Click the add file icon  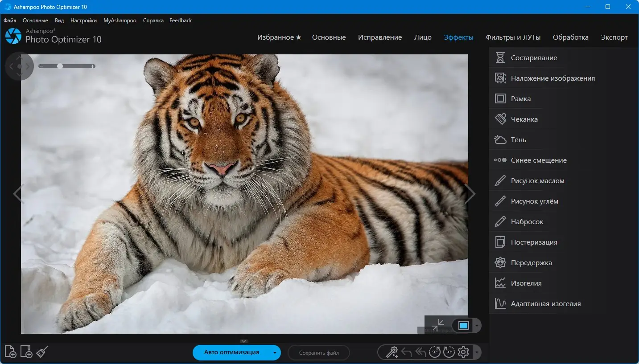[x=10, y=352]
